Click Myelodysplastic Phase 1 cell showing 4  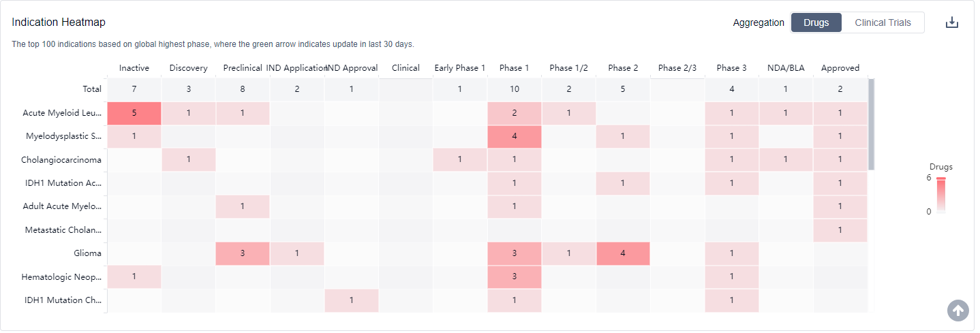(x=515, y=136)
